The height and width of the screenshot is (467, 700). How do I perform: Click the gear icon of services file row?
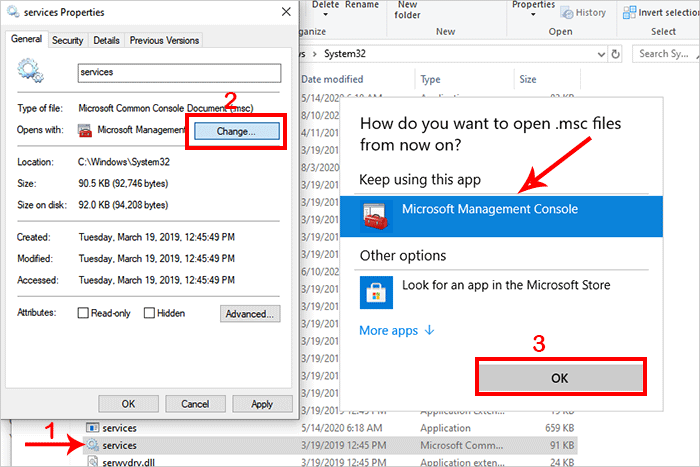[x=92, y=445]
